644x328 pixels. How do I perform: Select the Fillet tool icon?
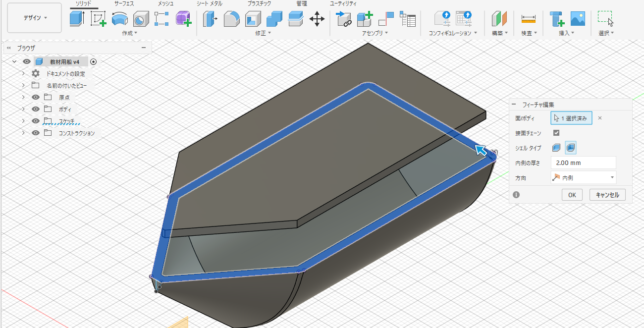click(232, 19)
